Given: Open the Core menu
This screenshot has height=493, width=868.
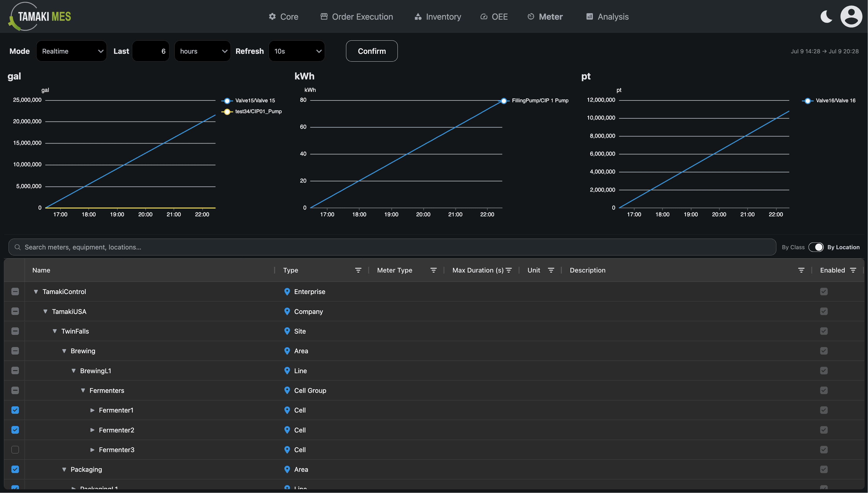Looking at the screenshot, I should pyautogui.click(x=283, y=17).
